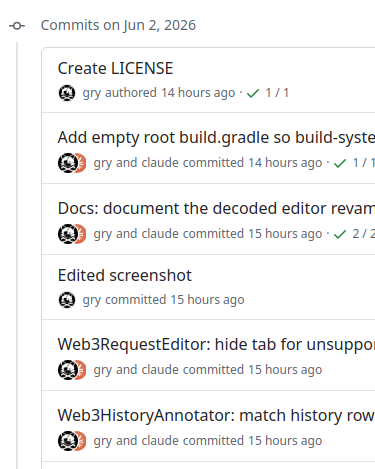Click the claude name on Docs: document commit
This screenshot has height=469, width=375.
point(160,234)
